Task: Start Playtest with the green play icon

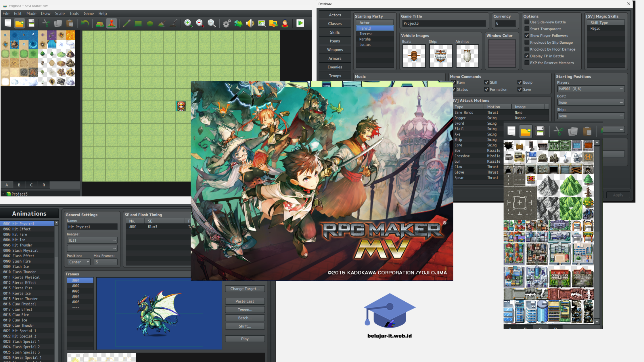Action: (300, 23)
